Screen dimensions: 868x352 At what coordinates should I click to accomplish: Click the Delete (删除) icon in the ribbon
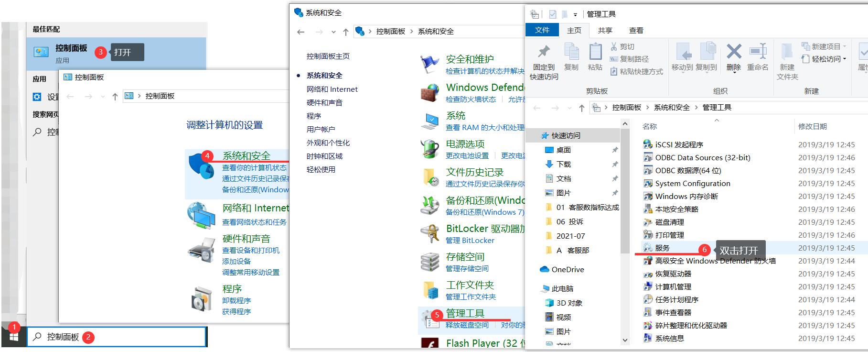click(x=734, y=52)
